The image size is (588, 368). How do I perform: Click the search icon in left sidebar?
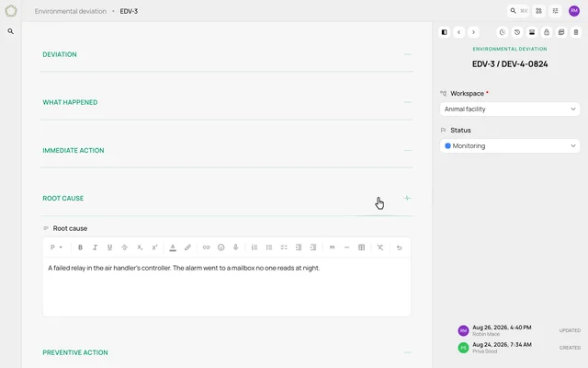coord(11,31)
